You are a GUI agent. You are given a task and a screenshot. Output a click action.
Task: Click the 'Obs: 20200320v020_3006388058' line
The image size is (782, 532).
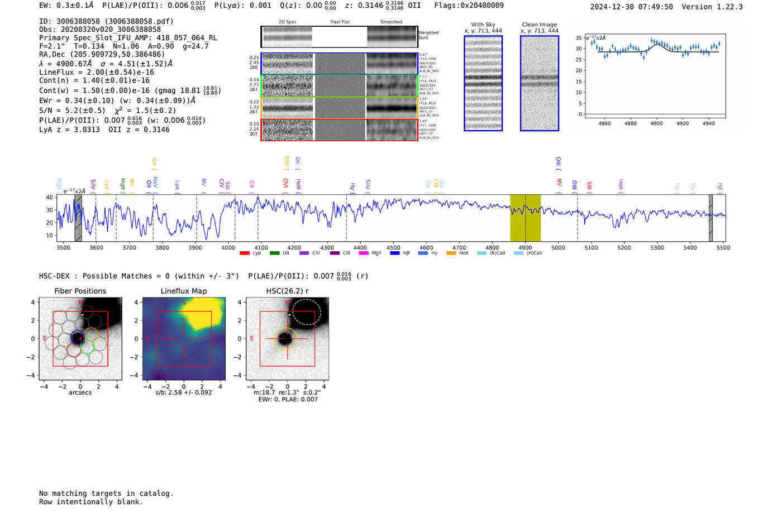[100, 30]
